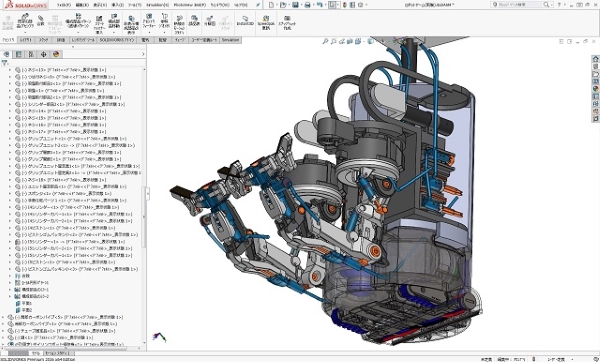Open the PhotoView 360 menu

pyautogui.click(x=189, y=5)
